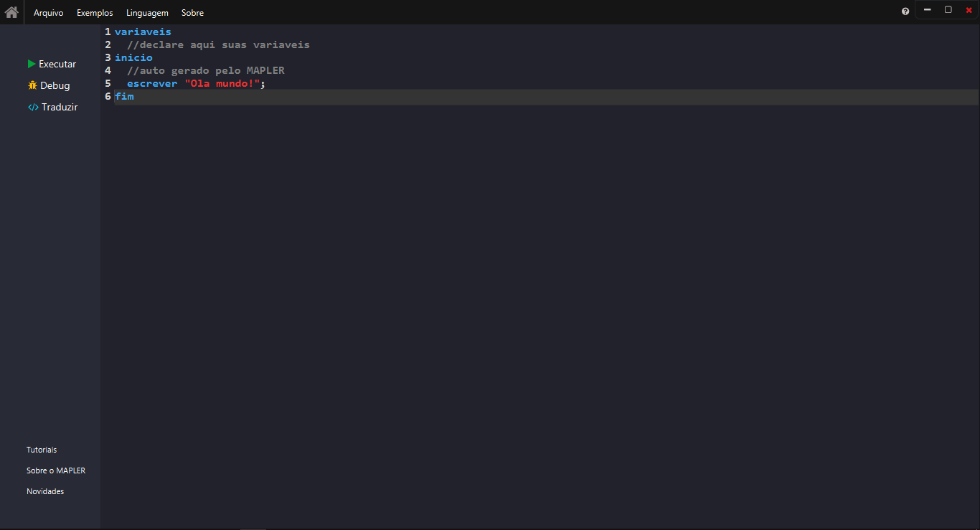Start the Debug mode button

click(49, 85)
